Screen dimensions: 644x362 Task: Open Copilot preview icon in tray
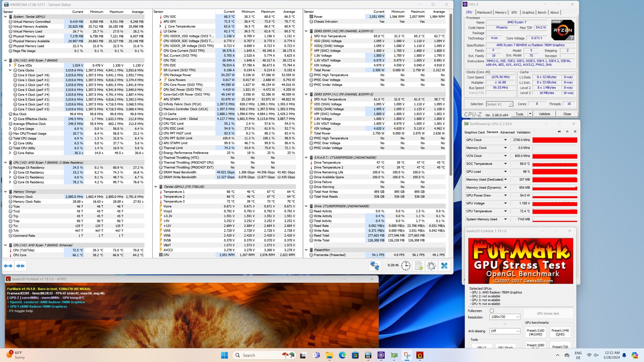coord(635,355)
